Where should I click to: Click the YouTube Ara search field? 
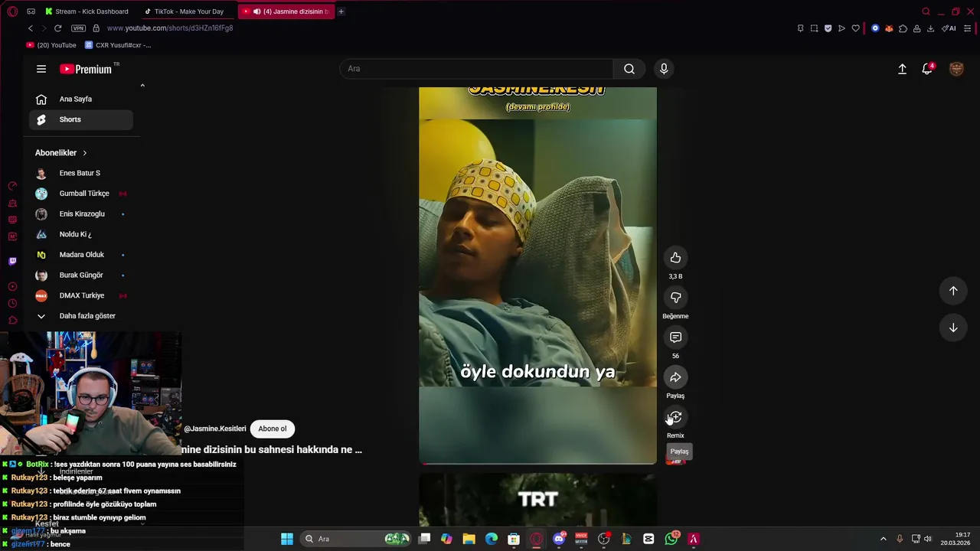point(476,69)
